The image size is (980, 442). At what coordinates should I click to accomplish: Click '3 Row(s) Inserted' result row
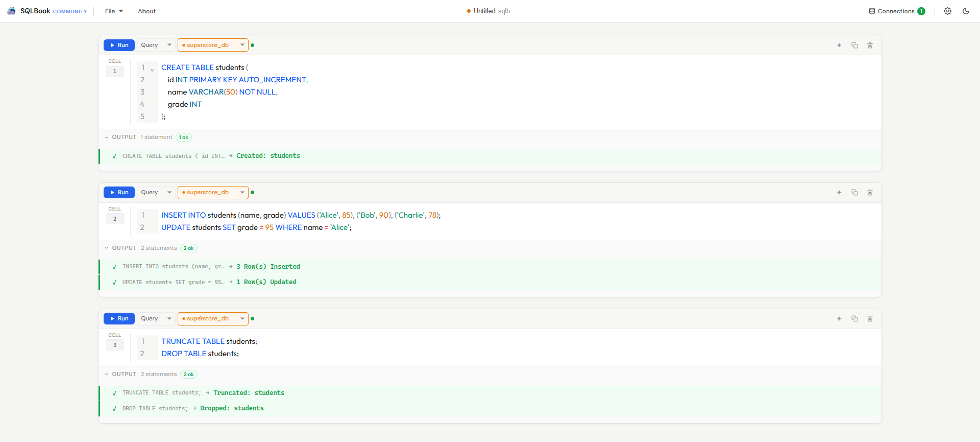[x=490, y=267]
